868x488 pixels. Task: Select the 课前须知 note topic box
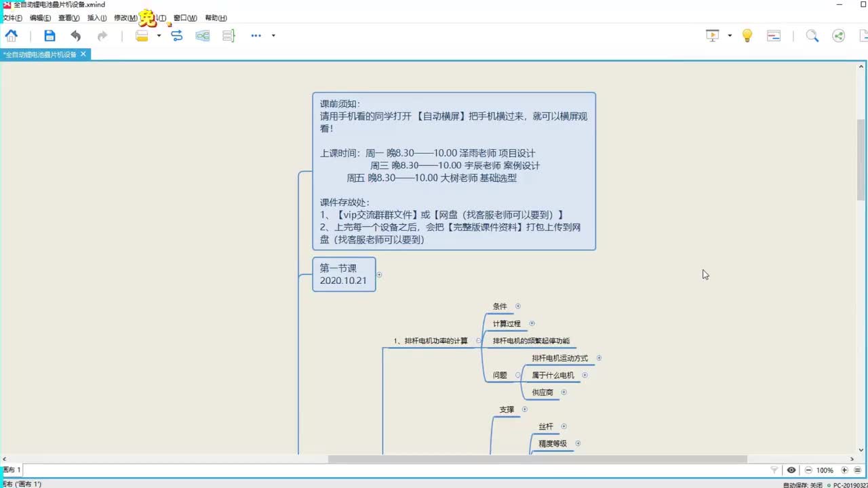[x=454, y=171]
